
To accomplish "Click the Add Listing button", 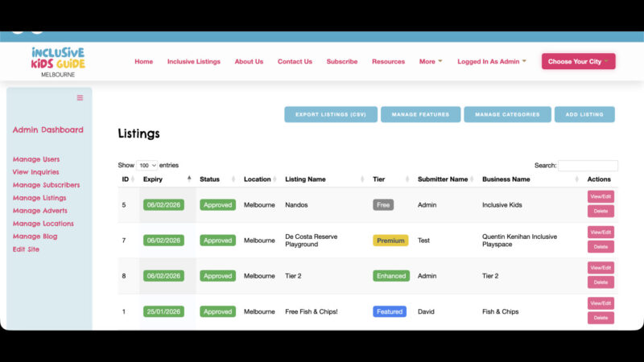I will click(584, 114).
